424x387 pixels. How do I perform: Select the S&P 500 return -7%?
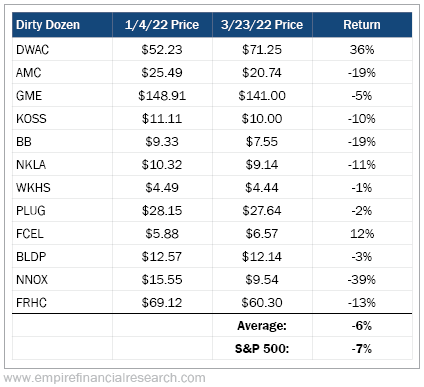click(x=362, y=349)
